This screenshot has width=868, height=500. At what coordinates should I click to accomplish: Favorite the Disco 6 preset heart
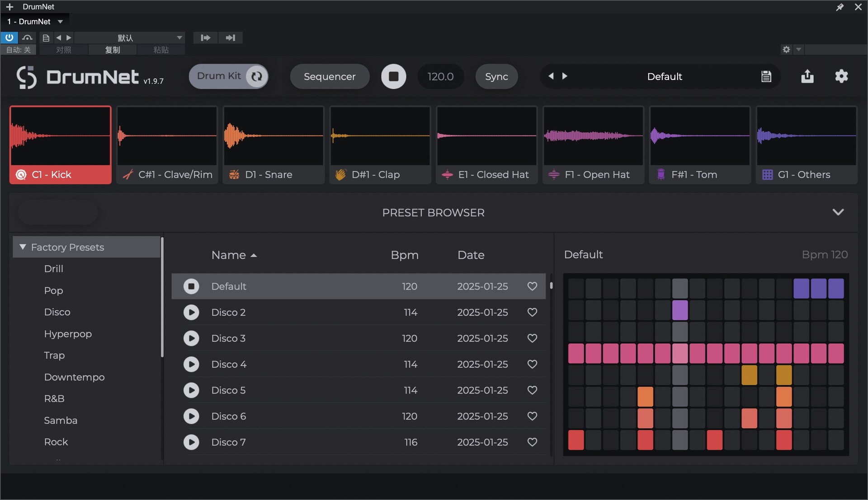click(532, 416)
